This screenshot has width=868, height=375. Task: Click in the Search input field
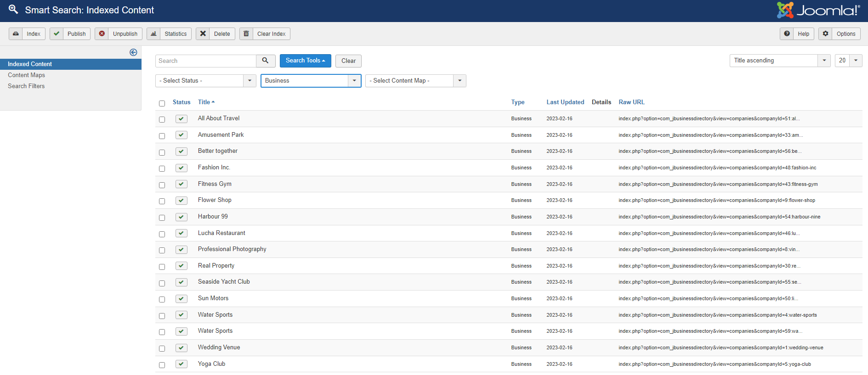coord(206,61)
